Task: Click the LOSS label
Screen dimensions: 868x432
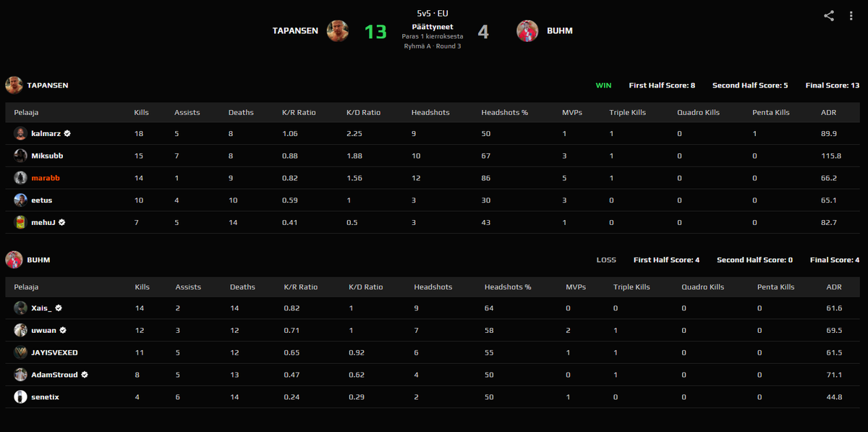Action: point(606,260)
